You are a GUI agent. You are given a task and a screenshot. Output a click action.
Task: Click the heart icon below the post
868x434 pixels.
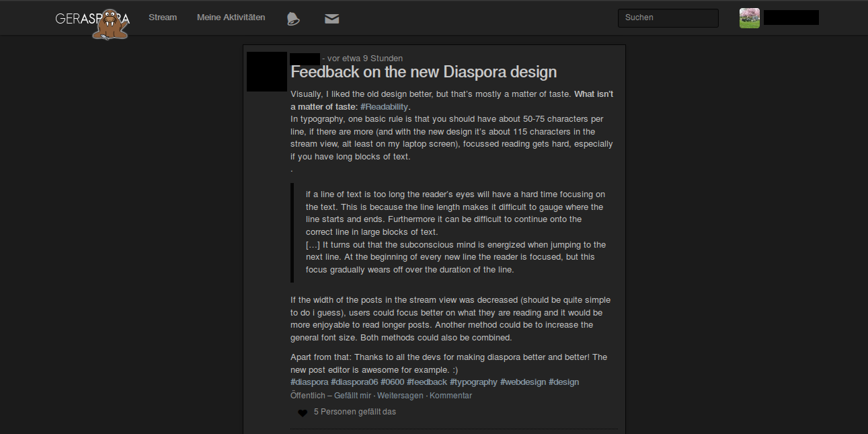(x=303, y=412)
